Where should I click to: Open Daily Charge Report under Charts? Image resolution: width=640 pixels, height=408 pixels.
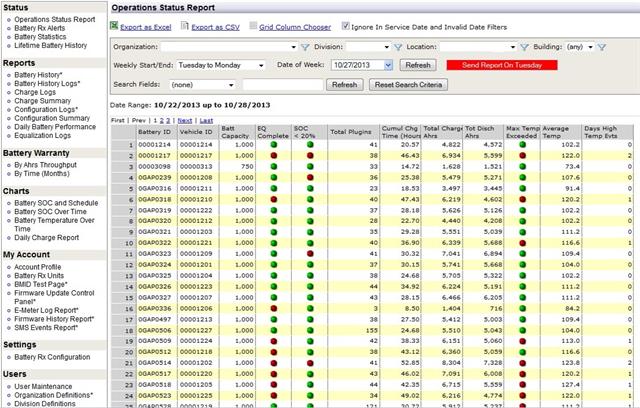pos(47,238)
